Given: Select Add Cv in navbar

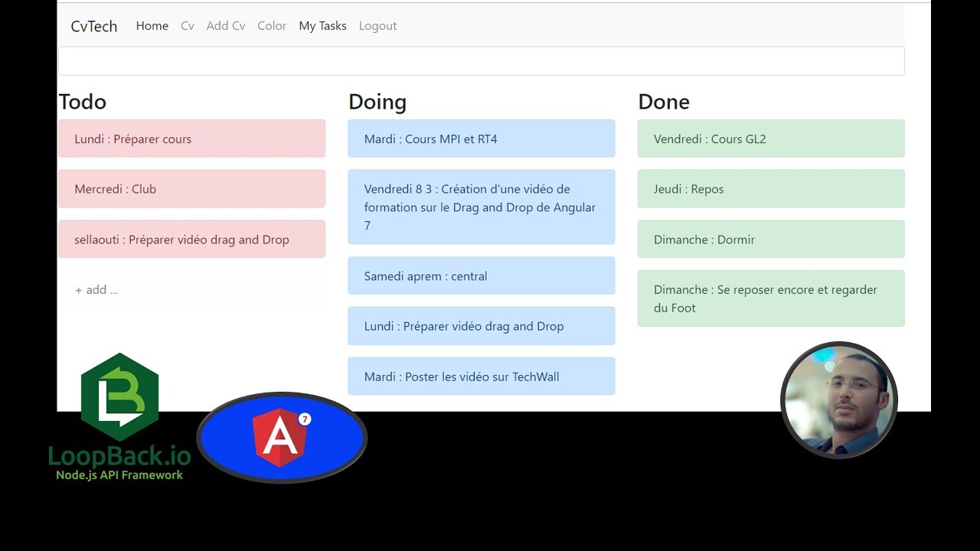Looking at the screenshot, I should click(x=226, y=26).
